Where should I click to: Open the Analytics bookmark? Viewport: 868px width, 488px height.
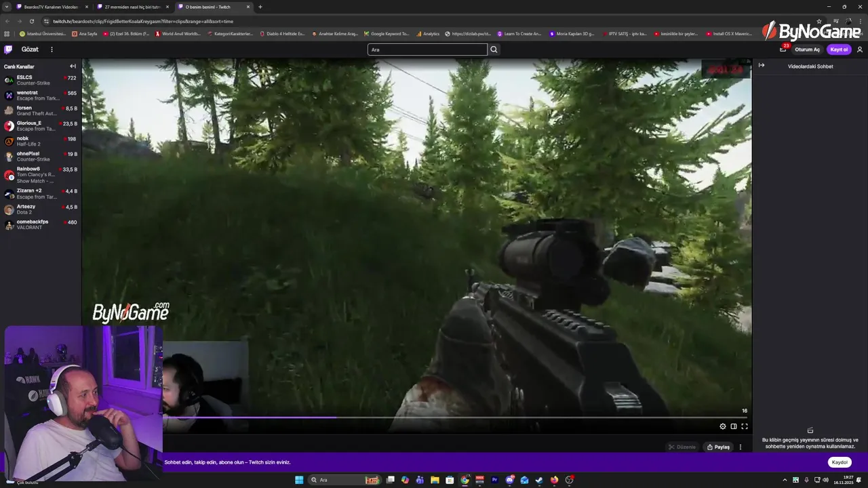tap(428, 33)
